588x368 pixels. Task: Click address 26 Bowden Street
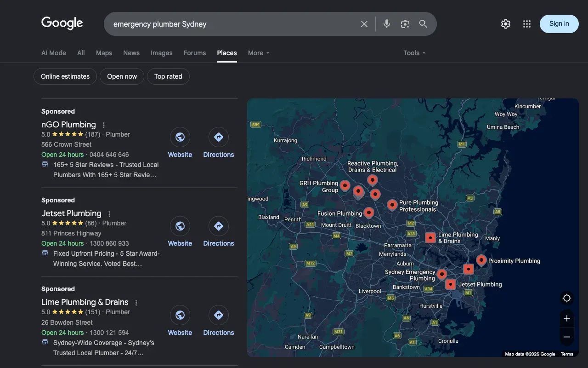coord(67,322)
